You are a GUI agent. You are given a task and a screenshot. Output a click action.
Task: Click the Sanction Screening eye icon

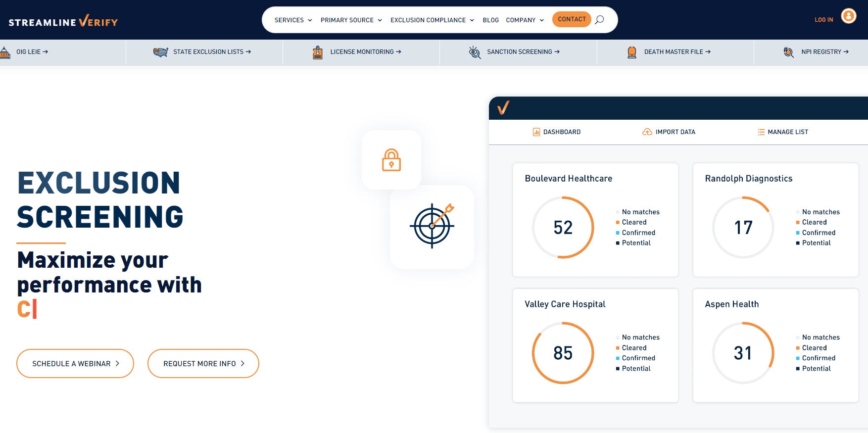pyautogui.click(x=475, y=52)
